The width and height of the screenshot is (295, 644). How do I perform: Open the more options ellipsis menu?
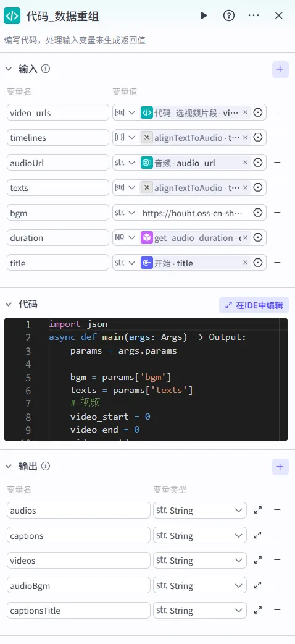(254, 15)
